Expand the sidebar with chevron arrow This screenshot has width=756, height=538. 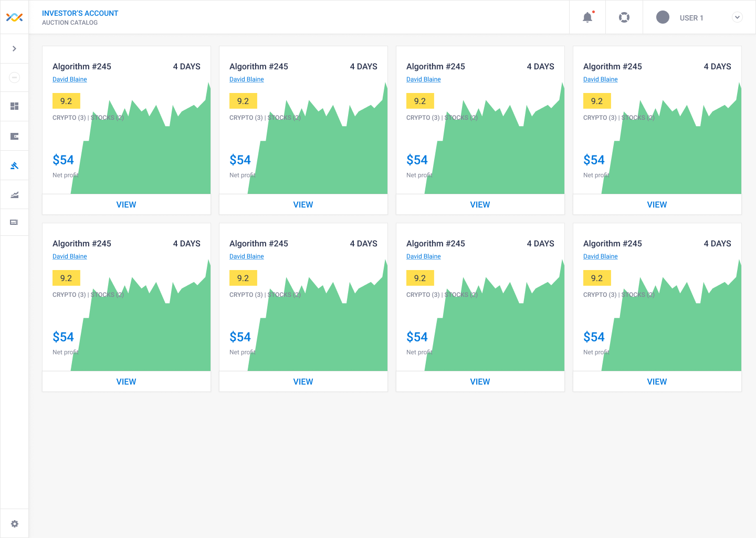pos(14,48)
